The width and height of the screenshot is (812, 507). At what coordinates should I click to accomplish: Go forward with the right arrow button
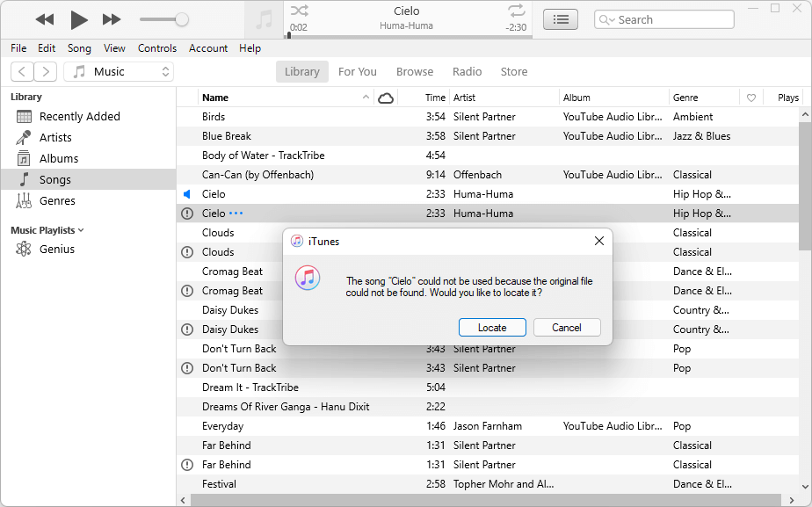coord(46,71)
